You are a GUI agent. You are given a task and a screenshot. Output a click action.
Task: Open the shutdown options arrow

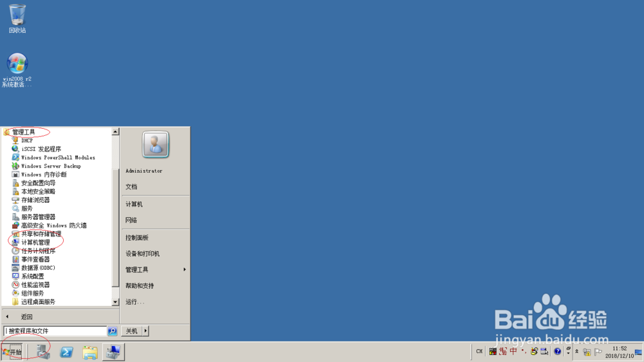(x=146, y=331)
